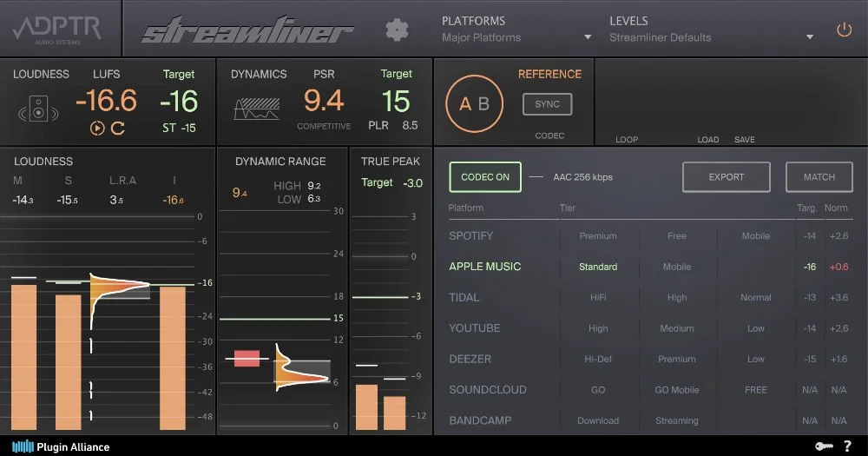Image resolution: width=868 pixels, height=456 pixels.
Task: Click AAC 256 kbps codec label
Action: pos(583,177)
